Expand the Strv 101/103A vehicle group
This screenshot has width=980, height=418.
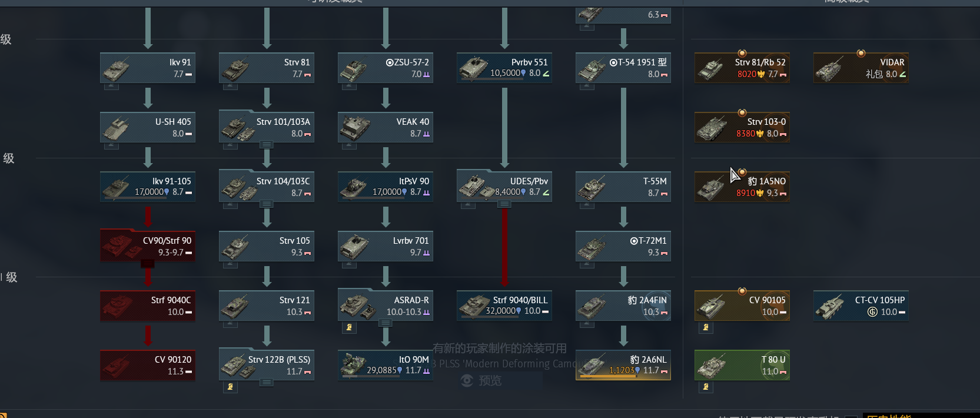[267, 145]
